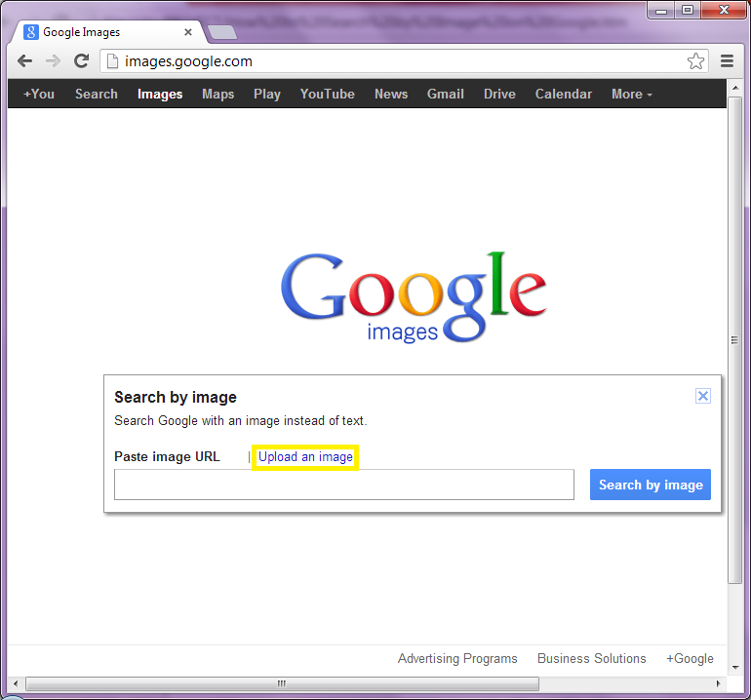Image resolution: width=751 pixels, height=700 pixels.
Task: Open Play from the Google bar
Action: [267, 95]
